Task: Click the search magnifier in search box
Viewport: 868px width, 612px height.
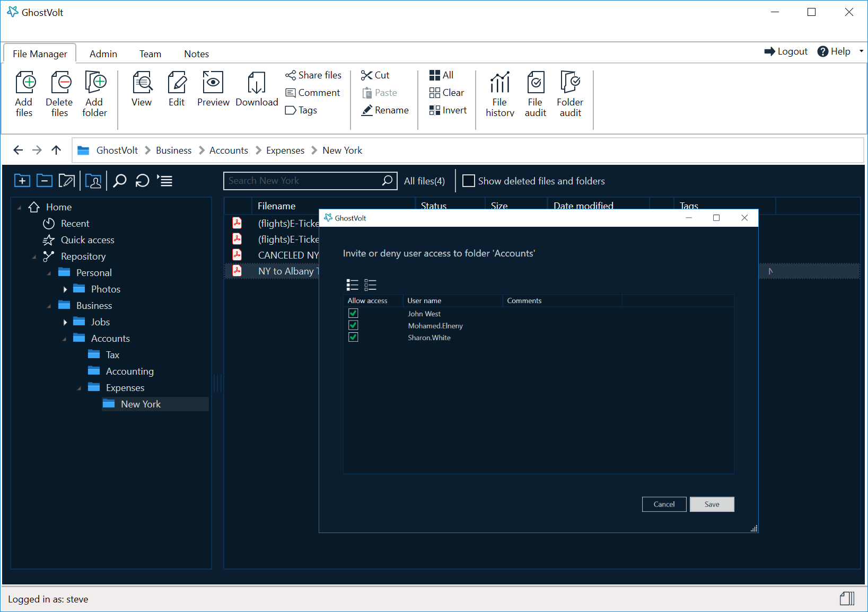Action: tap(388, 181)
